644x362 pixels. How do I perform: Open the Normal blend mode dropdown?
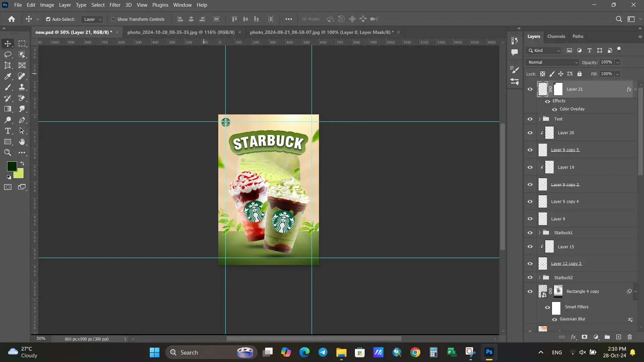pos(552,62)
